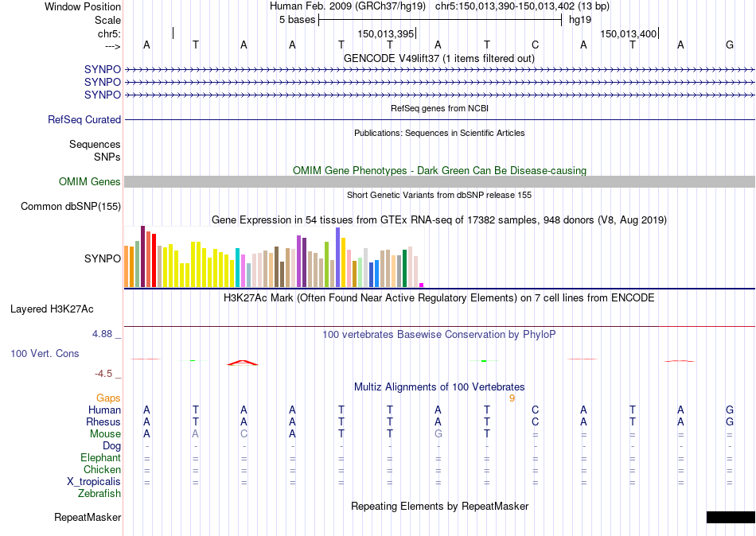The height and width of the screenshot is (536, 756).
Task: Click the Elephant alignment row label
Action: [100, 457]
